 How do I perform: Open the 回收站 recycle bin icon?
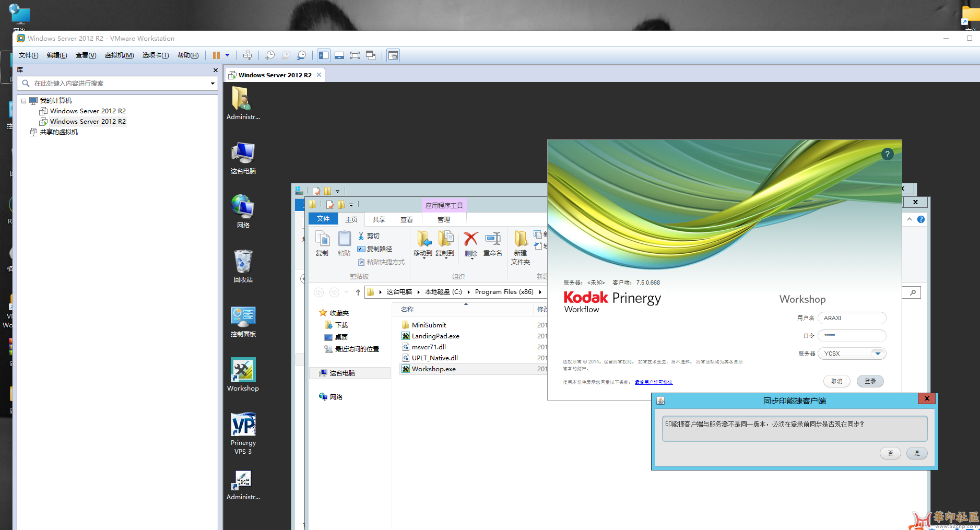tap(243, 266)
